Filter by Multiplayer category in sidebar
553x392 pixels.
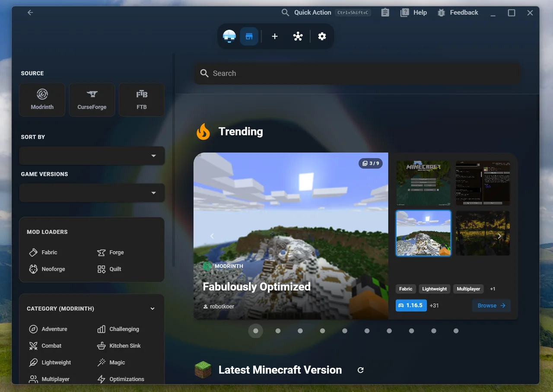click(x=49, y=379)
